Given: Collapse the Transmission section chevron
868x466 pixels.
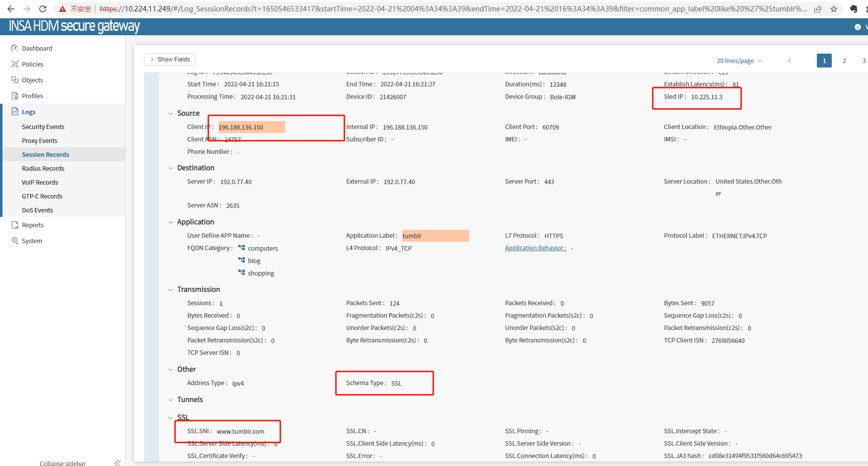Looking at the screenshot, I should (x=171, y=290).
